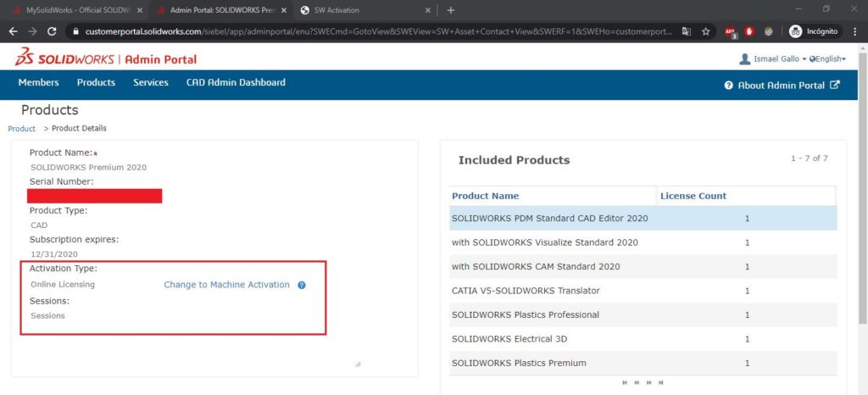868x395 pixels.
Task: Click the '1 - 7 of 7' record count
Action: (x=810, y=159)
